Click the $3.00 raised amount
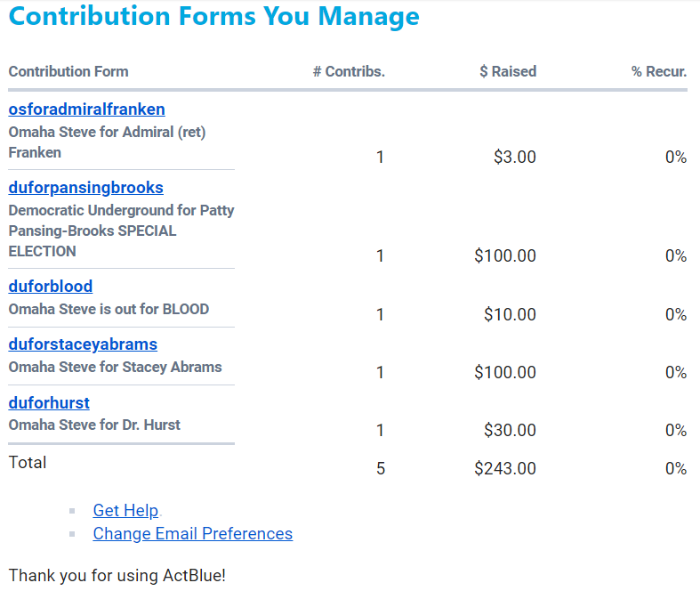 [x=515, y=158]
